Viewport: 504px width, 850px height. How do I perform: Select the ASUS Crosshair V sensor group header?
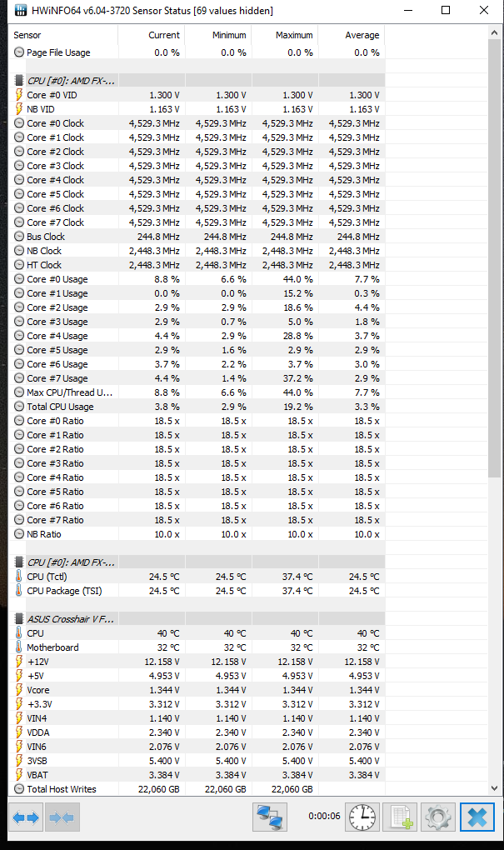click(71, 619)
